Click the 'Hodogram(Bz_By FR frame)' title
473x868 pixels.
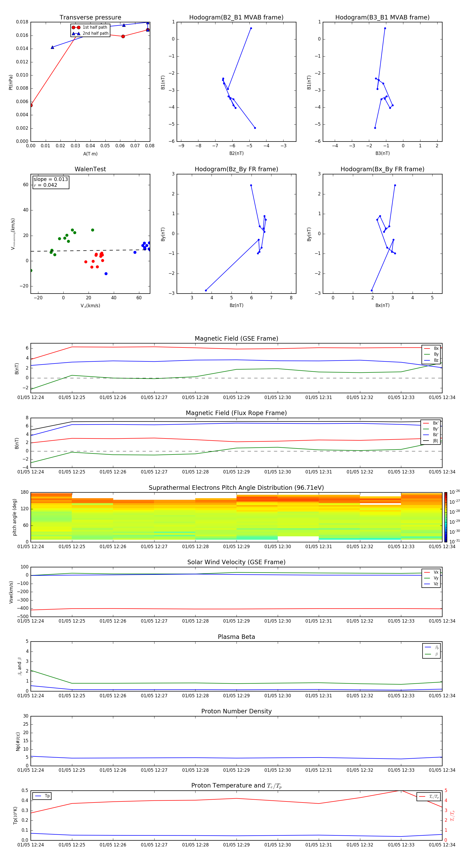point(236,169)
